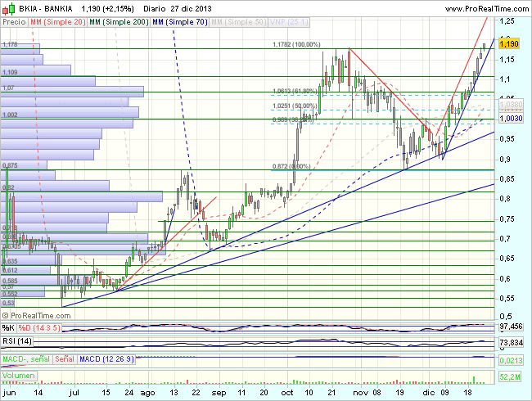
Task: Click the 1,002 horizontal level label
Action: (10, 115)
